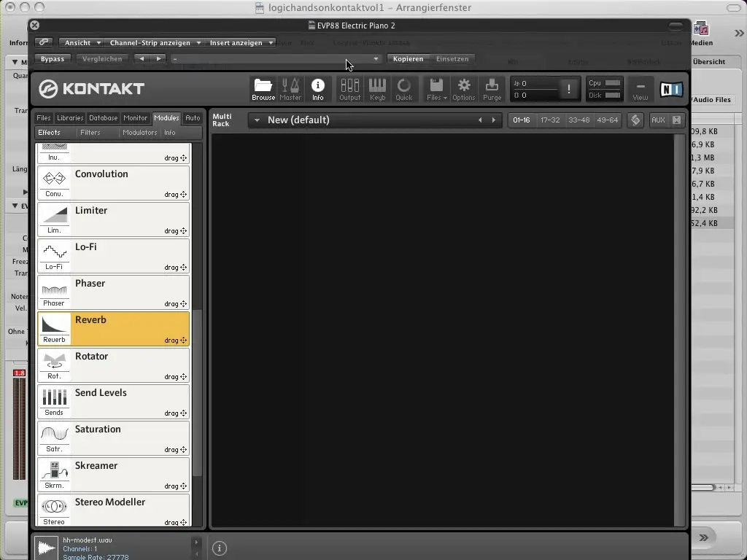The width and height of the screenshot is (747, 560).
Task: Go to next multi with right arrow
Action: coord(494,120)
